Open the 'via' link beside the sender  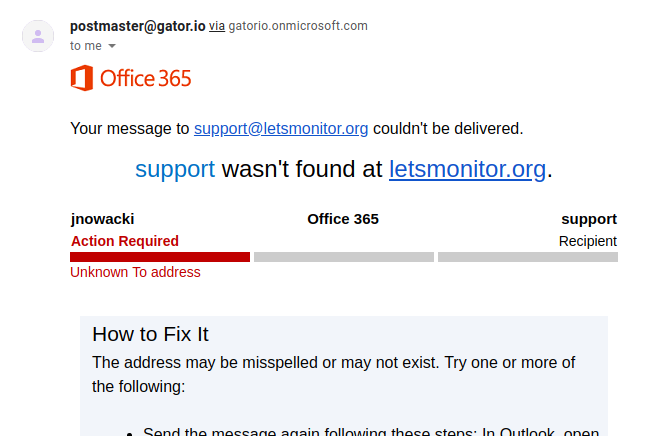(216, 26)
